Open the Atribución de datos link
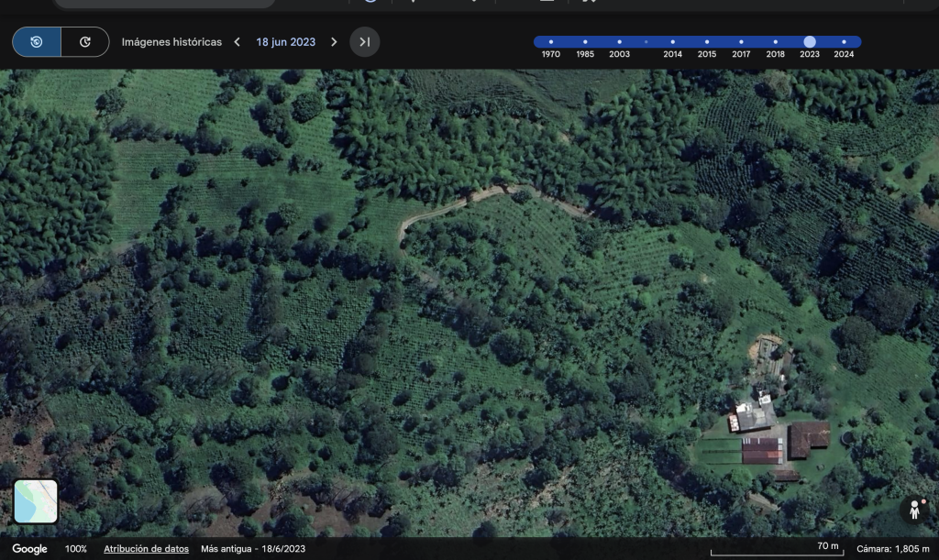The image size is (939, 560). tap(146, 549)
